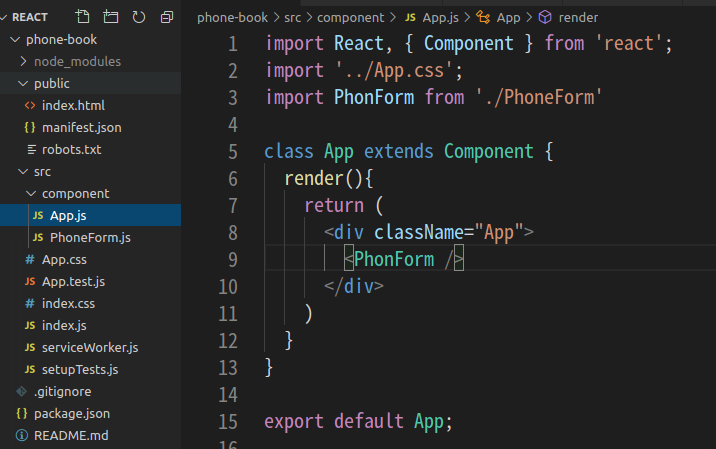Image resolution: width=716 pixels, height=449 pixels.
Task: Click line number 3 in the gutter
Action: click(233, 98)
